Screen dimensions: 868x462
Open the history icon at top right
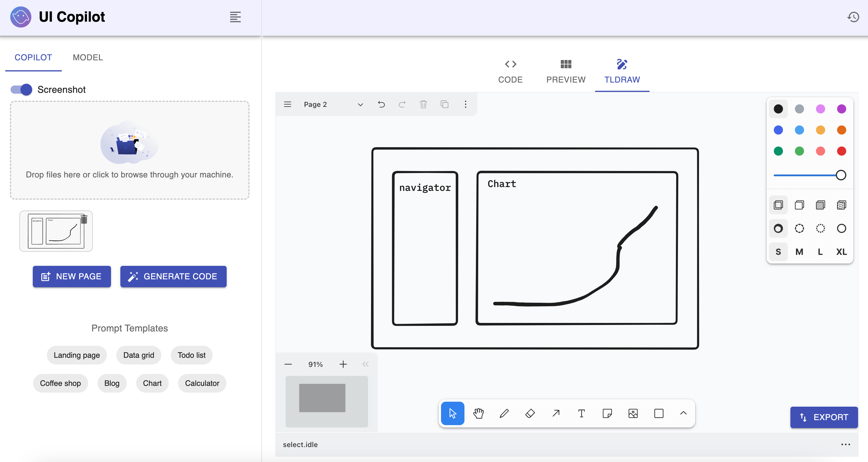(x=853, y=17)
